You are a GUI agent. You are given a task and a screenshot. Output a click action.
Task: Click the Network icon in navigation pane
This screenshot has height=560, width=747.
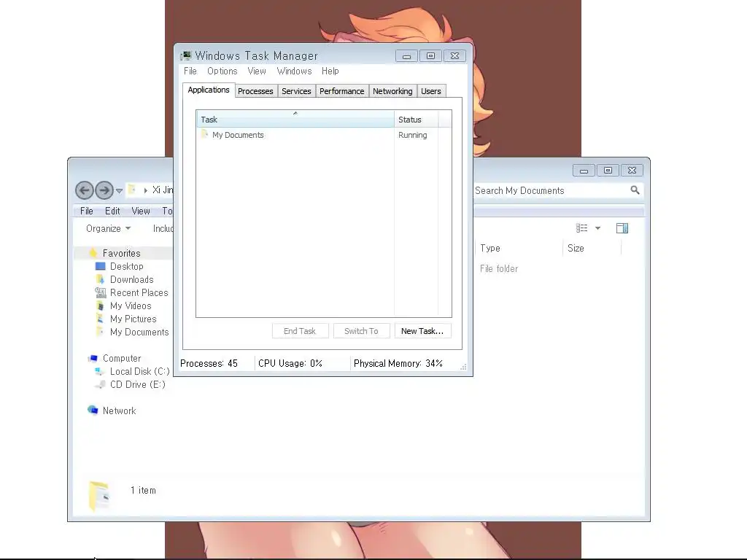coord(93,410)
